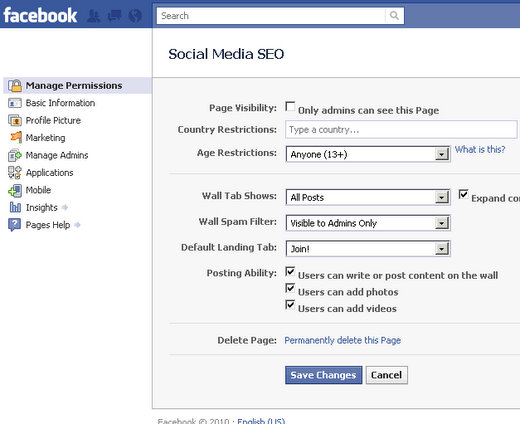The image size is (520, 424).
Task: Open notifications globe icon in header
Action: [x=135, y=16]
